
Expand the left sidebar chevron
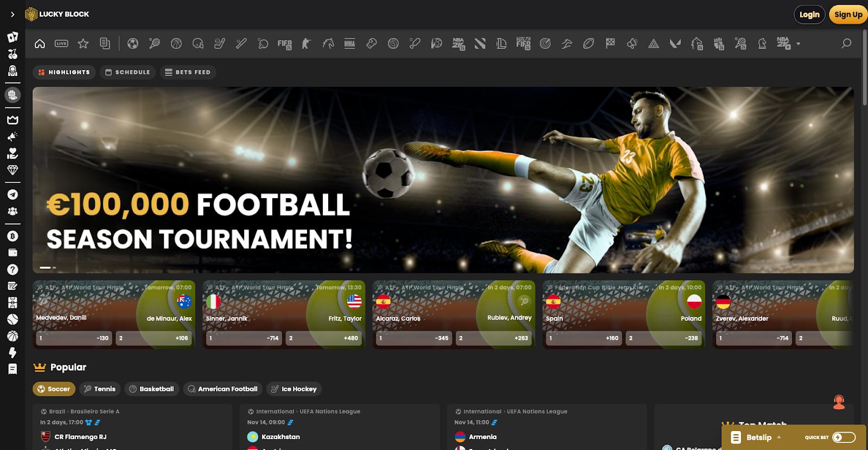[x=12, y=15]
